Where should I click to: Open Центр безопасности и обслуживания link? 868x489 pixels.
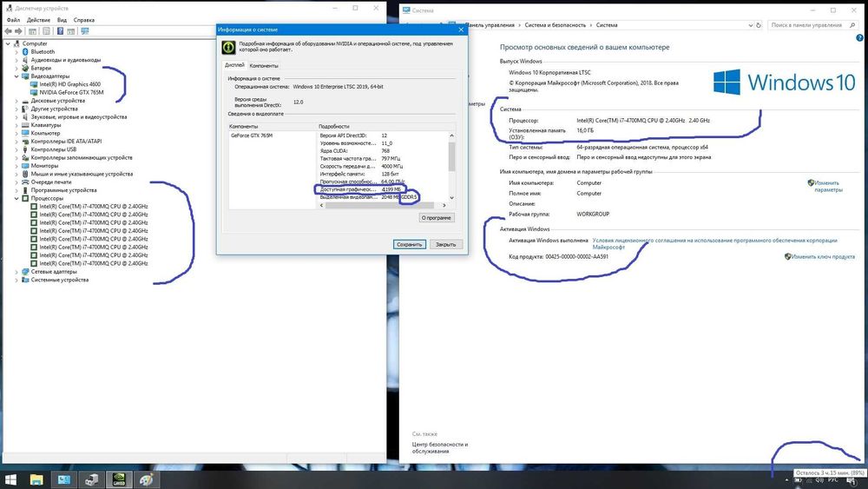439,447
